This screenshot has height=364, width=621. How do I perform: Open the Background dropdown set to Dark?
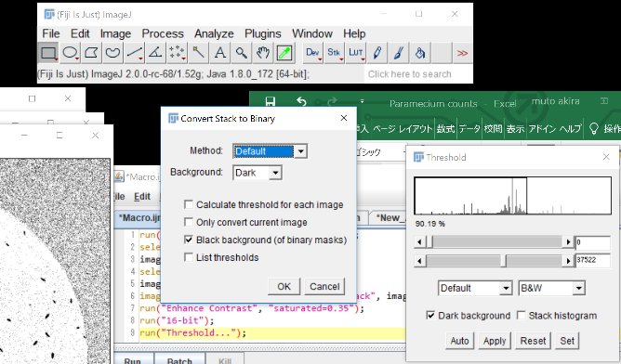(x=258, y=173)
